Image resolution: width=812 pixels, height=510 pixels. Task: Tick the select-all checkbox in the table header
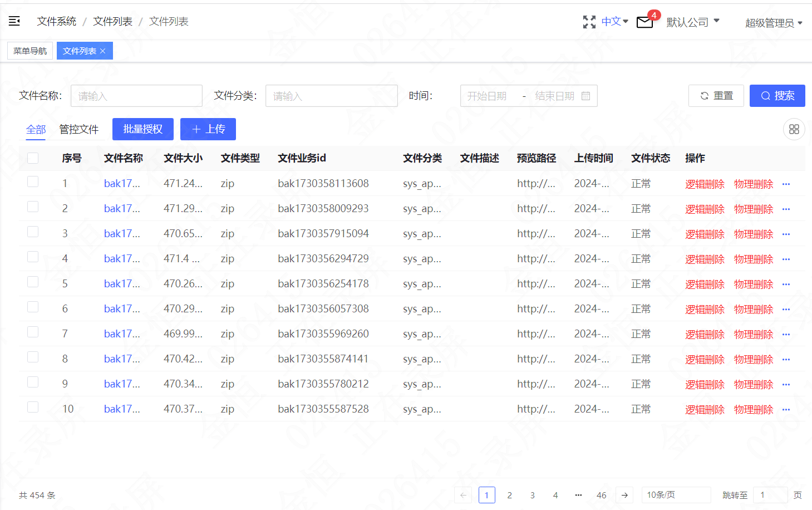(33, 158)
